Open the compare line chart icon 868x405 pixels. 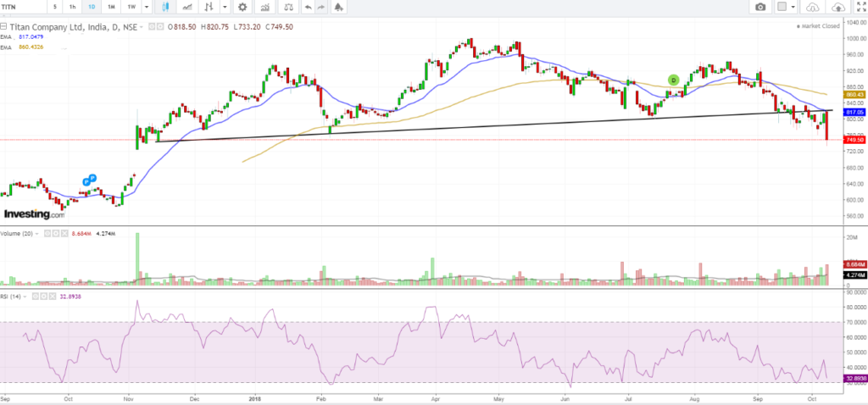[187, 7]
